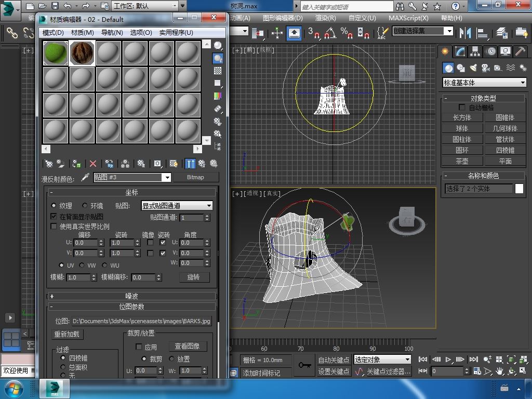Open the Hierarchy panel tab icon
The width and height of the screenshot is (532, 399).
[475, 51]
